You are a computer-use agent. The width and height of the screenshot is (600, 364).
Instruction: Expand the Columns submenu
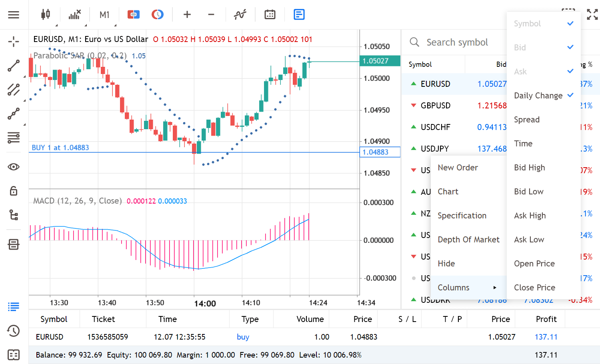(x=453, y=287)
